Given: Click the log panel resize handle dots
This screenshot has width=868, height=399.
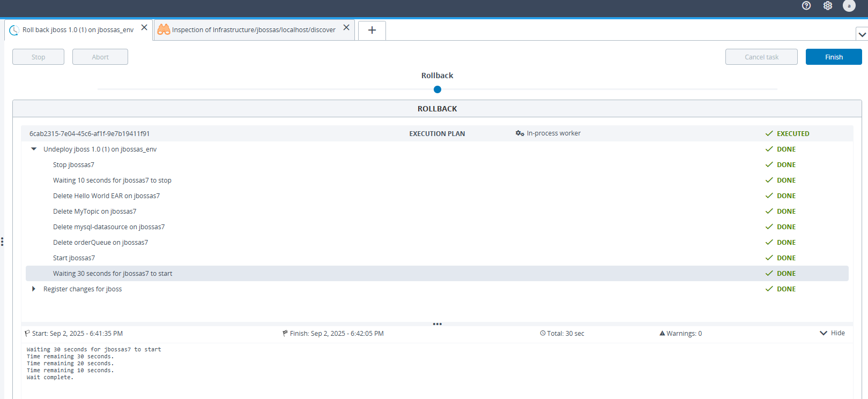Looking at the screenshot, I should (437, 324).
